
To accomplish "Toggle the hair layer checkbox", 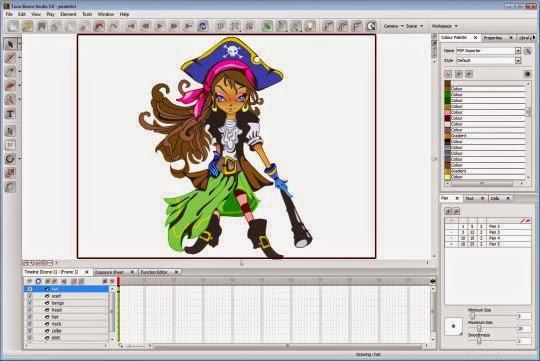I will click(x=30, y=317).
